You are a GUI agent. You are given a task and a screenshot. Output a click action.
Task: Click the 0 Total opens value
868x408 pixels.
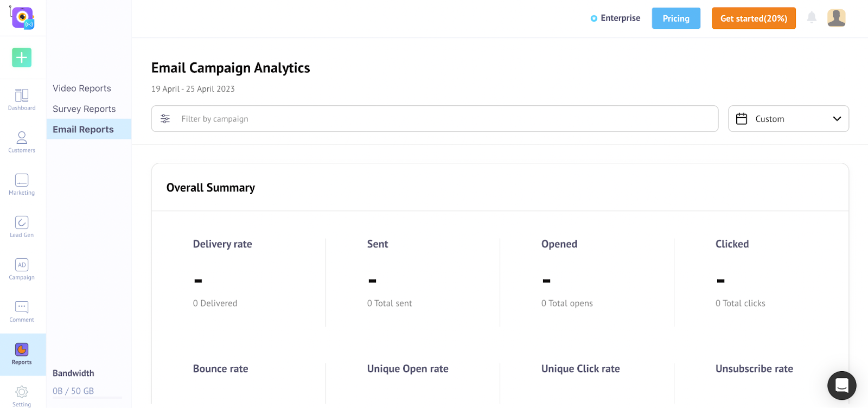click(x=567, y=303)
